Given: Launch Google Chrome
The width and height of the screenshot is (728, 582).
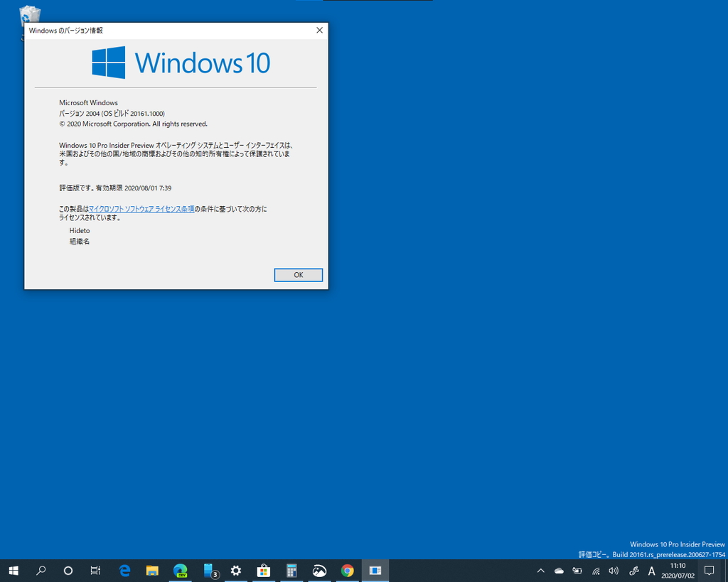Looking at the screenshot, I should click(x=347, y=571).
